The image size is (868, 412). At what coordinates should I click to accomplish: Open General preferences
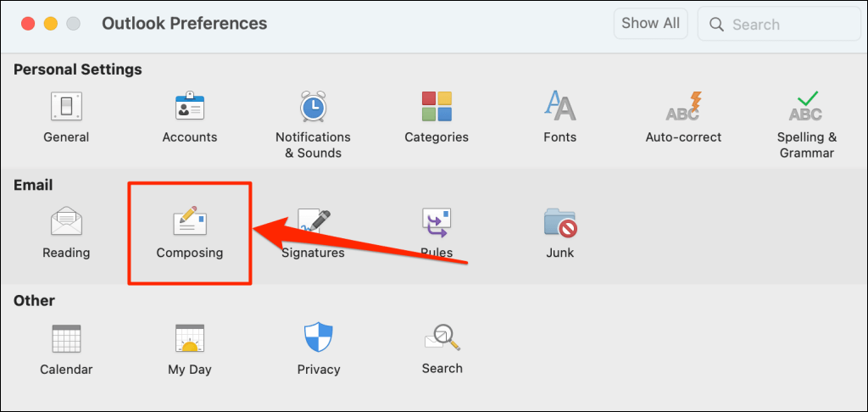[66, 108]
